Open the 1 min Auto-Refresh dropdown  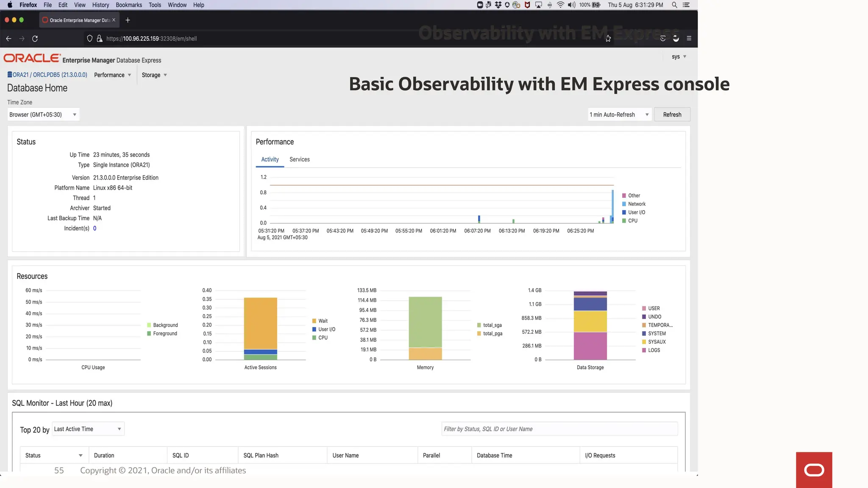619,115
